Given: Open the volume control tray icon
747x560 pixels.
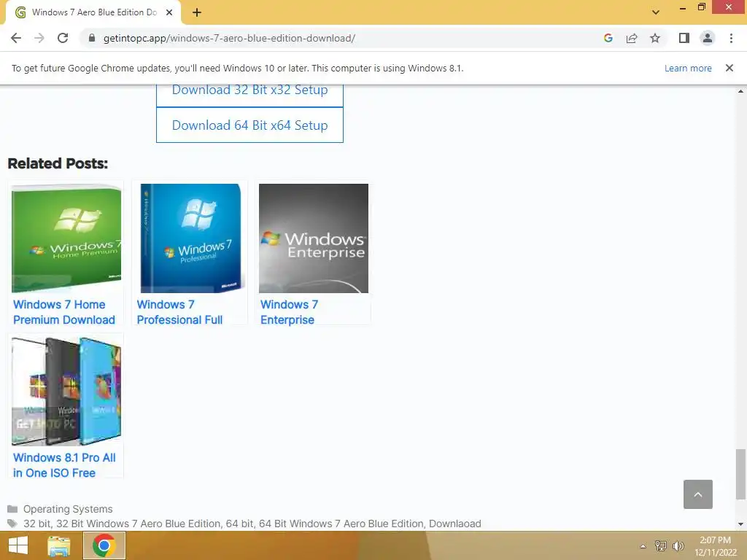Looking at the screenshot, I should click(678, 545).
